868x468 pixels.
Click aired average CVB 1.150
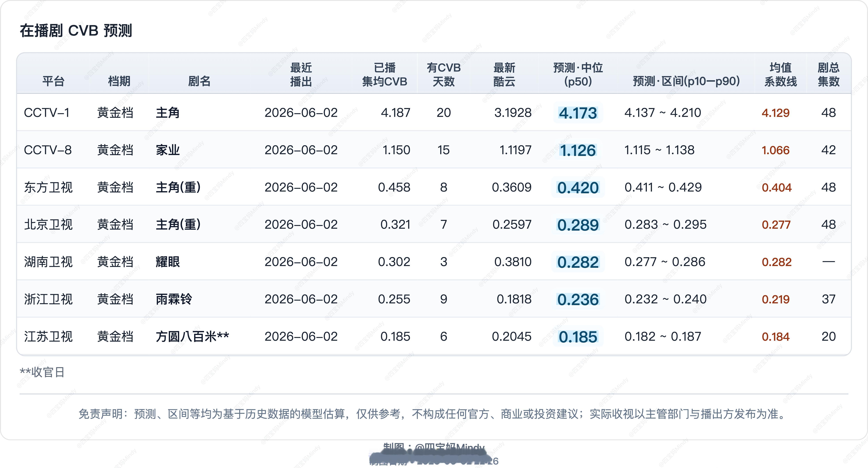pyautogui.click(x=396, y=150)
